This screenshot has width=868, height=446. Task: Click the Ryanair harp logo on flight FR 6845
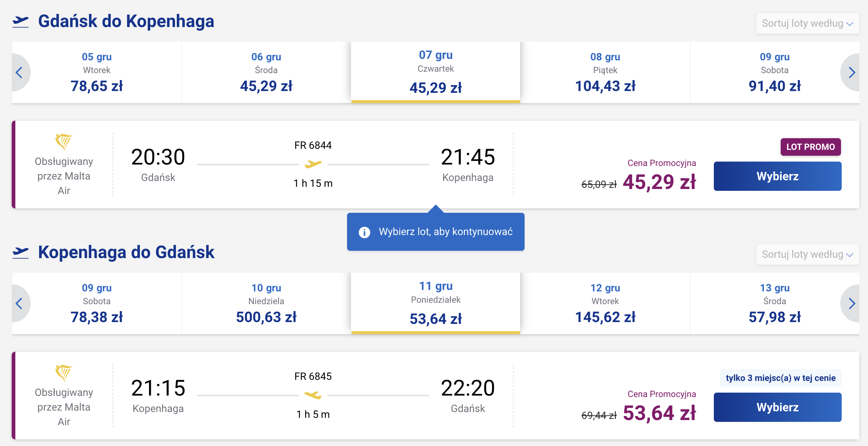tap(64, 373)
